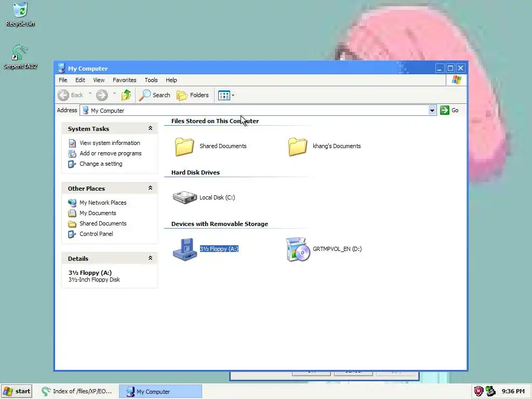Open the Favorites menu
The width and height of the screenshot is (532, 399).
tap(125, 80)
